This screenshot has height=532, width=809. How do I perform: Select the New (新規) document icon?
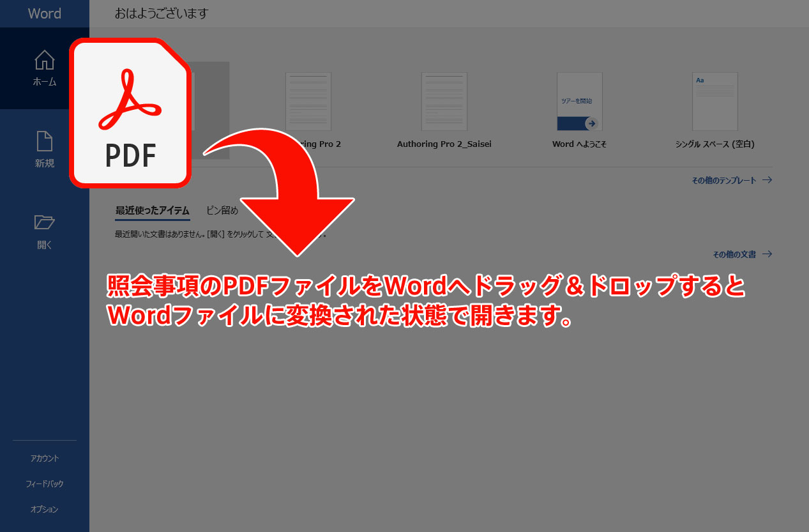click(44, 141)
